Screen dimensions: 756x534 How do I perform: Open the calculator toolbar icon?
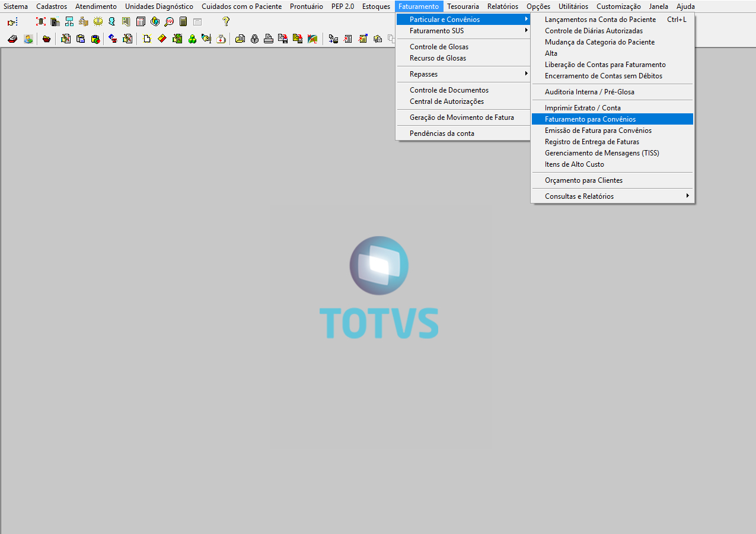[x=183, y=22]
